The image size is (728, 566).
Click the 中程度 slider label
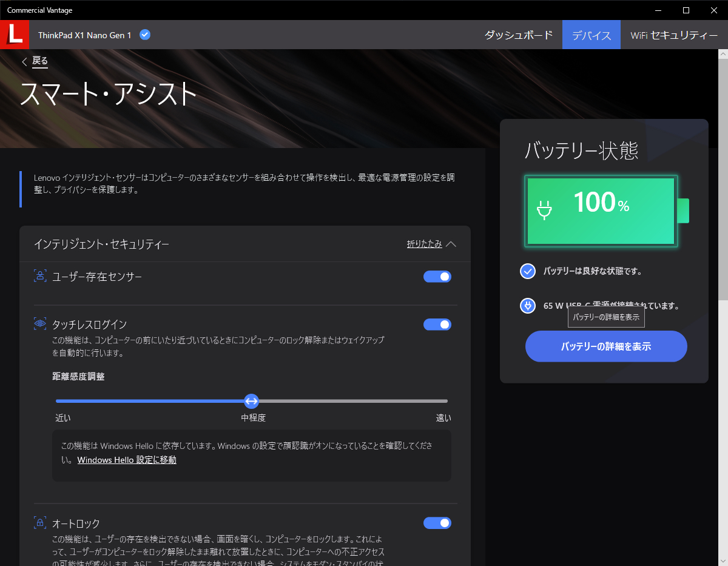(254, 418)
